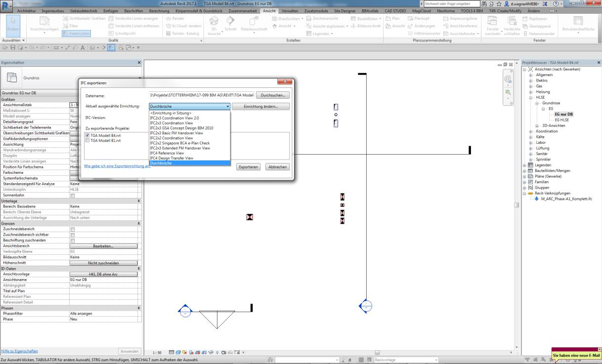The image size is (602, 364).
Task: Click the Benutzeroberfläche ribbon icon
Action: [578, 21]
